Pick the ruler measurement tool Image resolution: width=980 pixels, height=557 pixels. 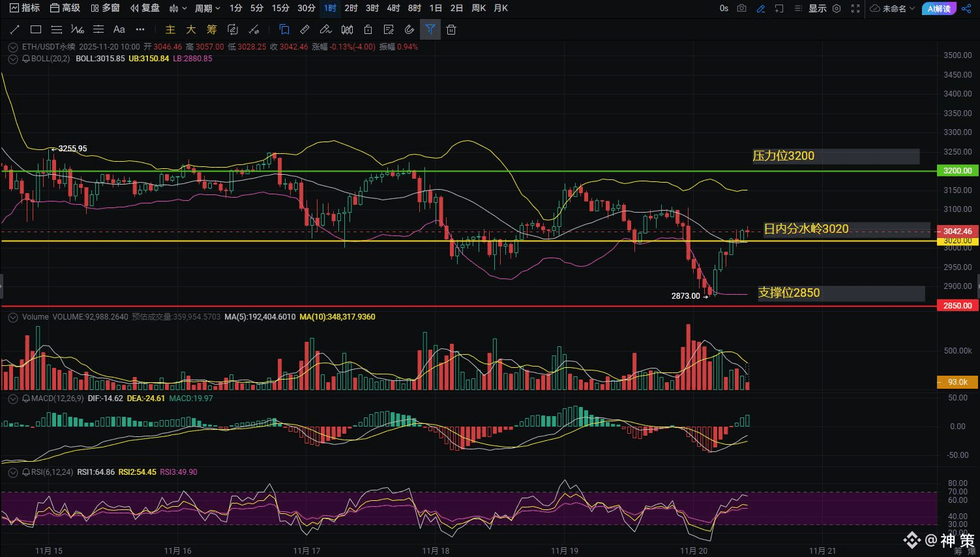coord(304,29)
